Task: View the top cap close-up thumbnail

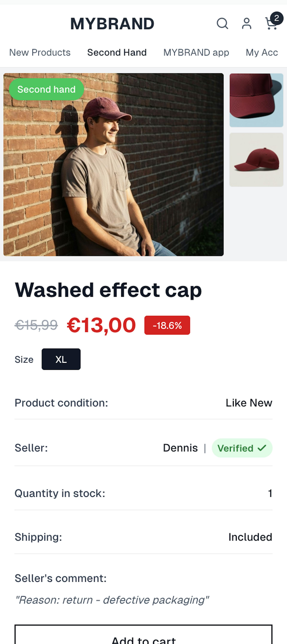Action: click(x=256, y=100)
